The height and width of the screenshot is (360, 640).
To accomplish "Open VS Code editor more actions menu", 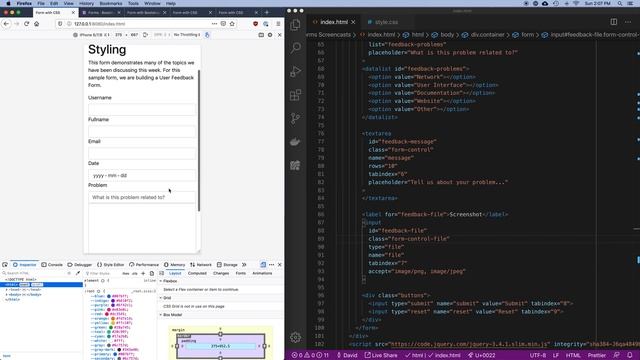I will point(628,22).
